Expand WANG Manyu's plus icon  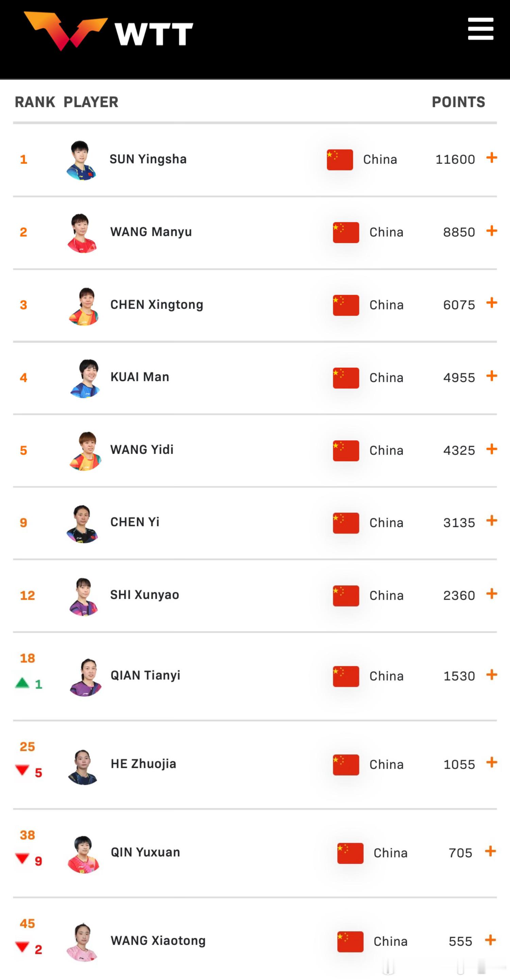(x=491, y=230)
